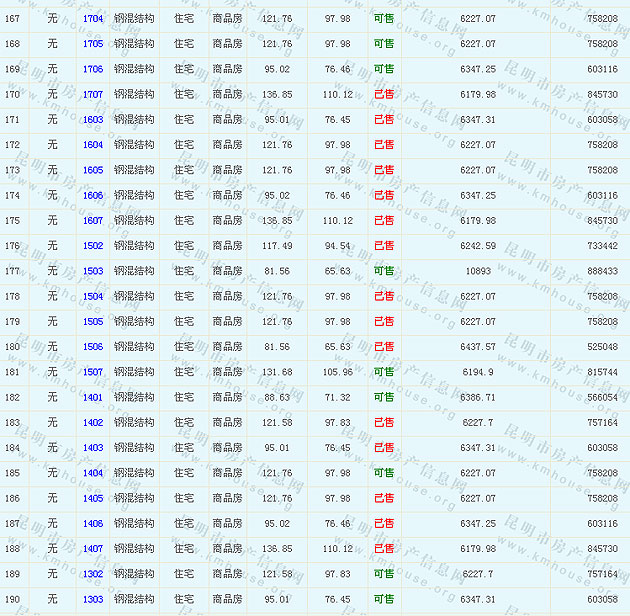Select the area value 131.68 cell
This screenshot has width=630, height=616.
pos(277,372)
